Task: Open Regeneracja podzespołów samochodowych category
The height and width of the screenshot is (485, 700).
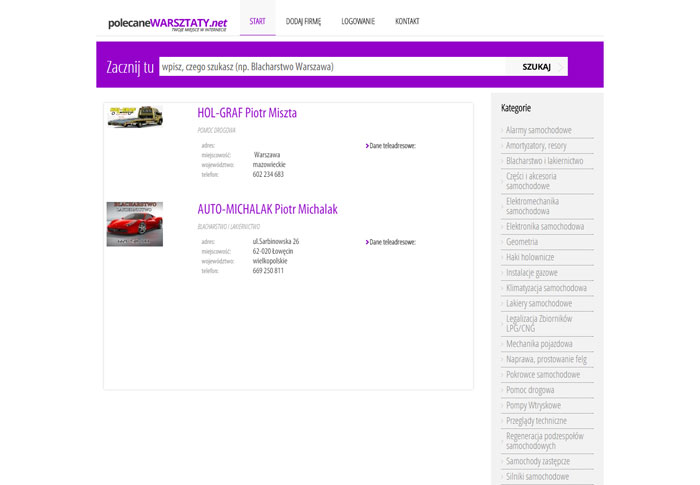Action: coord(545,441)
